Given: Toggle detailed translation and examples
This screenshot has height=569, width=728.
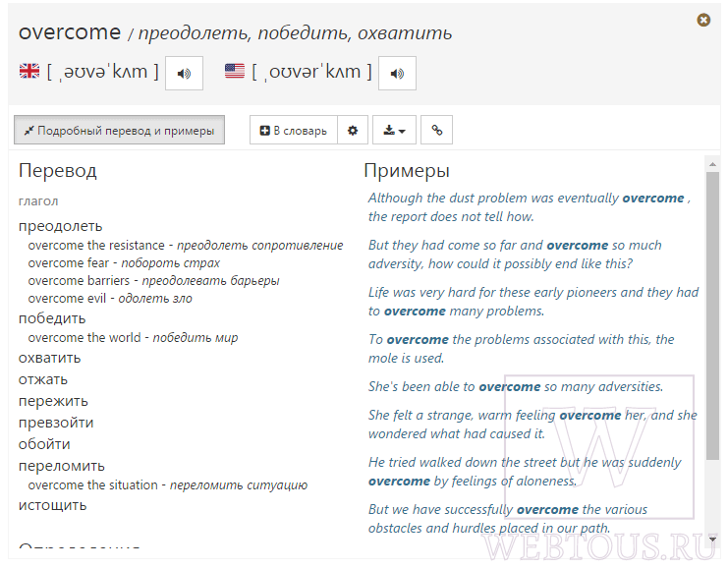Looking at the screenshot, I should 119,130.
